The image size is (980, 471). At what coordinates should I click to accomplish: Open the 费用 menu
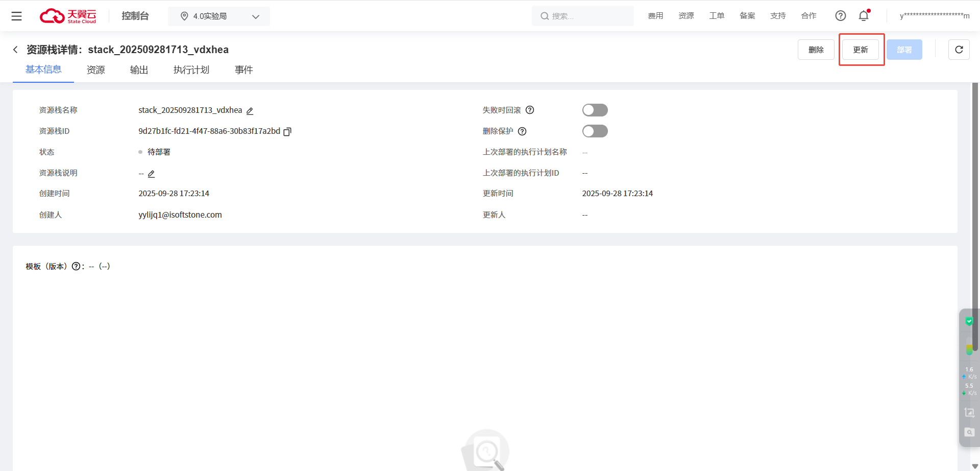point(655,16)
